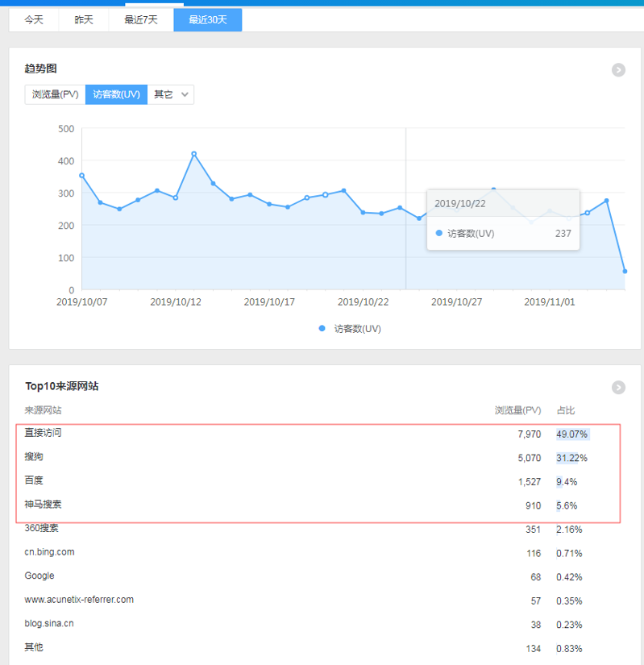Select 最近30天 tab

(208, 20)
